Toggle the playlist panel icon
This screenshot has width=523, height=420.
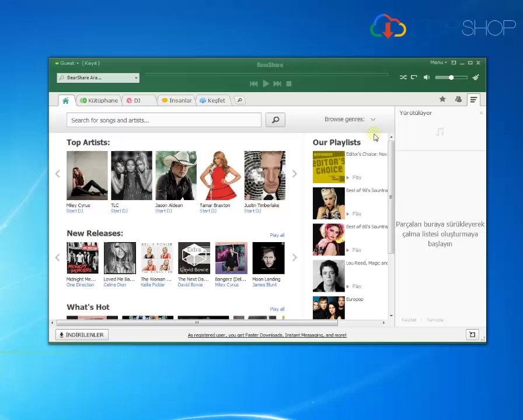click(473, 100)
